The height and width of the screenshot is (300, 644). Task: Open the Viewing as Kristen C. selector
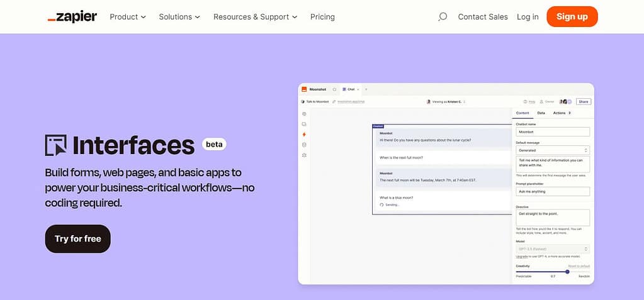coord(446,101)
